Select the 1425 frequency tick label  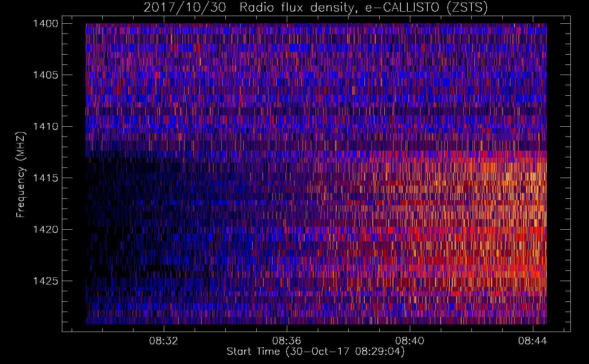[x=46, y=281]
